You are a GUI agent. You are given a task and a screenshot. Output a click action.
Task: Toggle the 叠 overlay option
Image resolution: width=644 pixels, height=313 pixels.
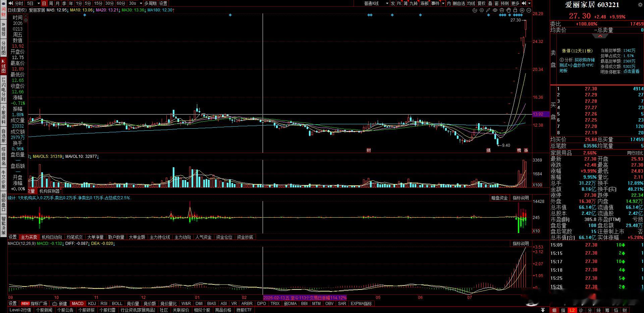pyautogui.click(x=490, y=3)
